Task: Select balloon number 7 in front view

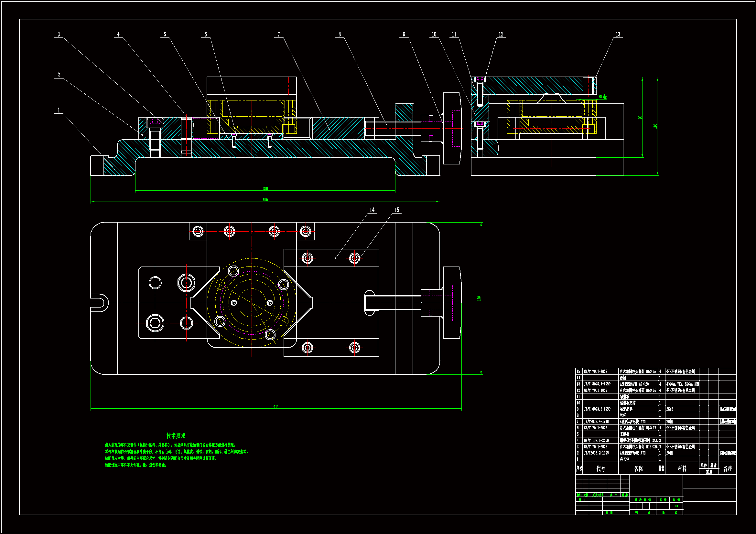Action: tap(279, 34)
